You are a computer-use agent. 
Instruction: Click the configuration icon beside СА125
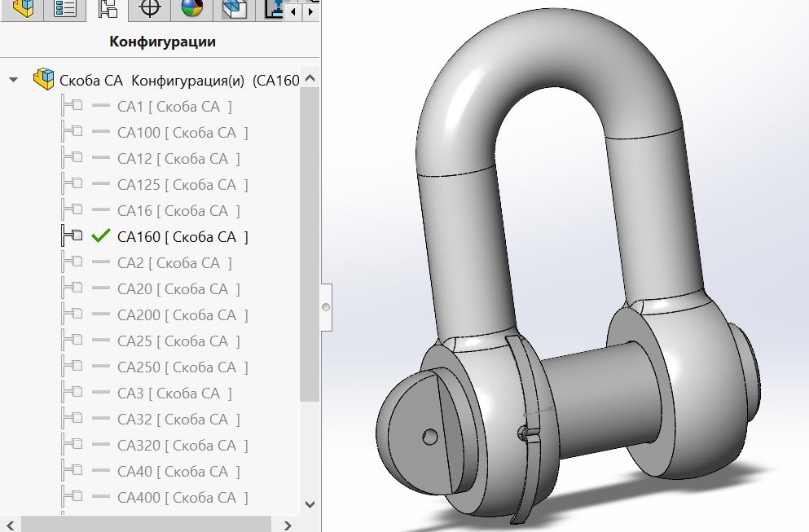click(72, 183)
